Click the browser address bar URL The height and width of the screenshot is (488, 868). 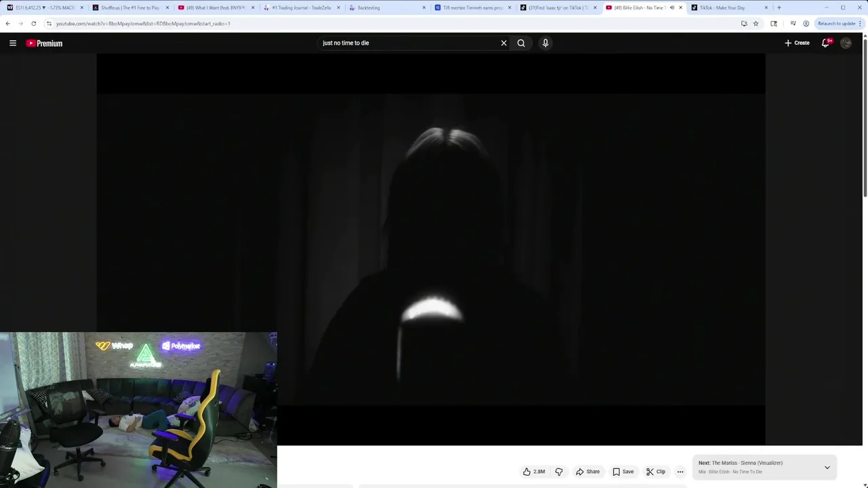click(143, 24)
